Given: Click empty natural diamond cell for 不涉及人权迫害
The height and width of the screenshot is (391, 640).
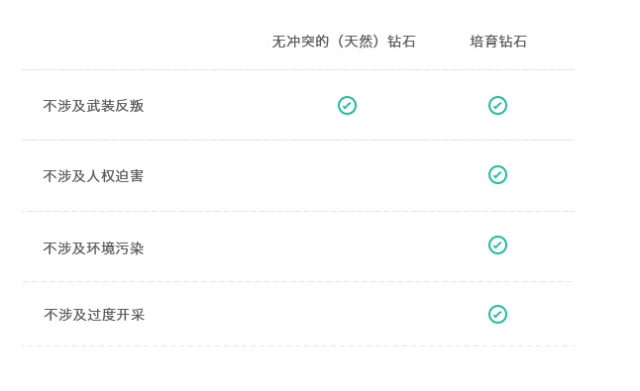Looking at the screenshot, I should 347,176.
